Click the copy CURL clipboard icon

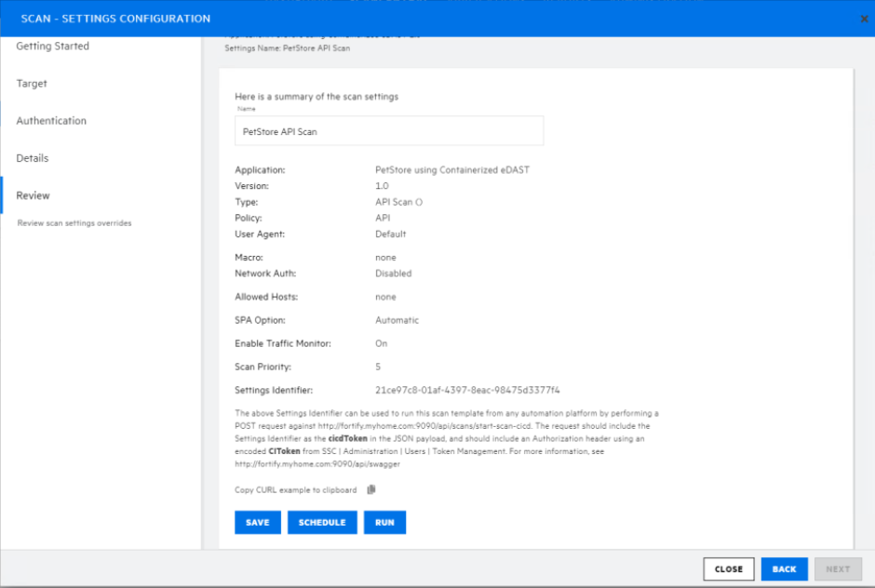(370, 489)
